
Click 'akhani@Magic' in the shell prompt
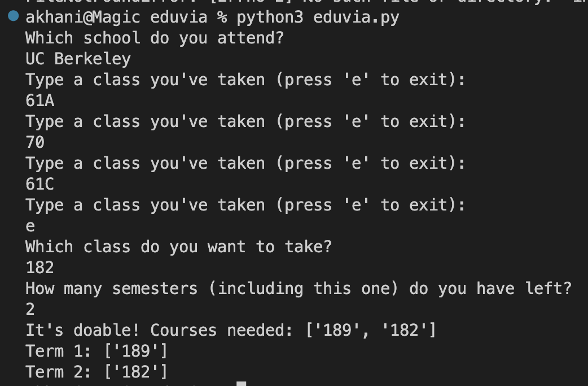tap(83, 17)
